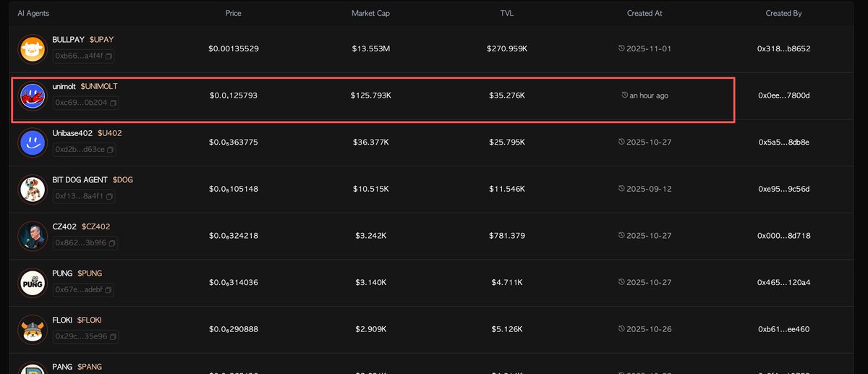The image size is (868, 374).
Task: Open creator address 0xe95...9c56d
Action: 783,189
